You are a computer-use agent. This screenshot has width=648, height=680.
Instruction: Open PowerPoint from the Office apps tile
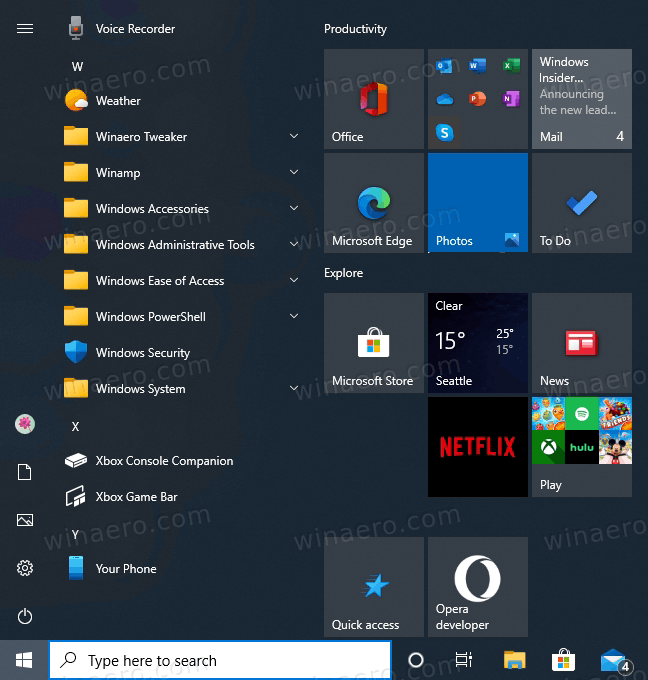coord(478,99)
